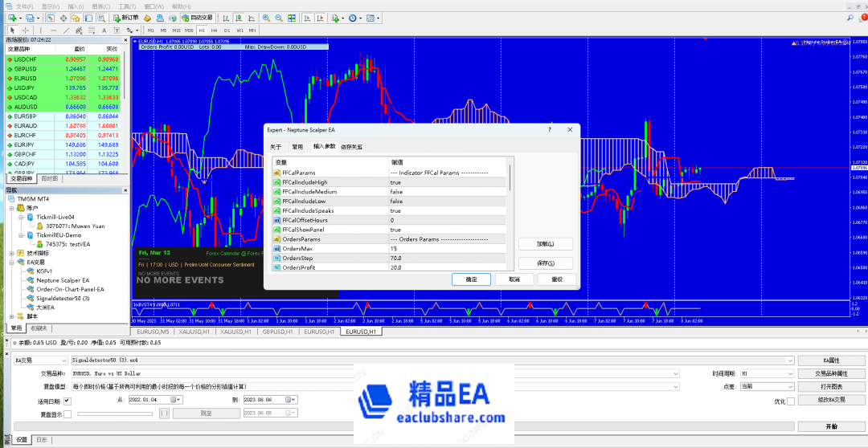This screenshot has height=448, width=868.
Task: Toggle the 适用日期 (use date) checkbox
Action: [x=68, y=401]
